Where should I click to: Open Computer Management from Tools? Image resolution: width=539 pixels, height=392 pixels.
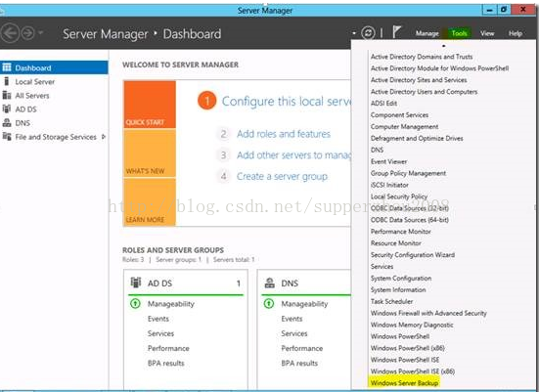click(x=404, y=127)
